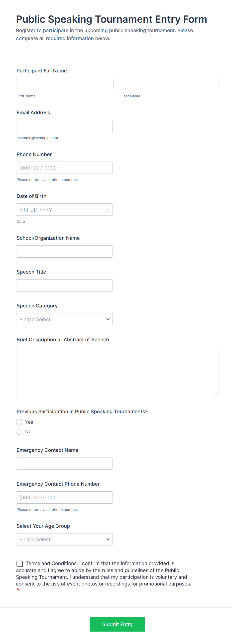The image size is (232, 644).
Task: Click into the Last Name field
Action: pyautogui.click(x=169, y=84)
